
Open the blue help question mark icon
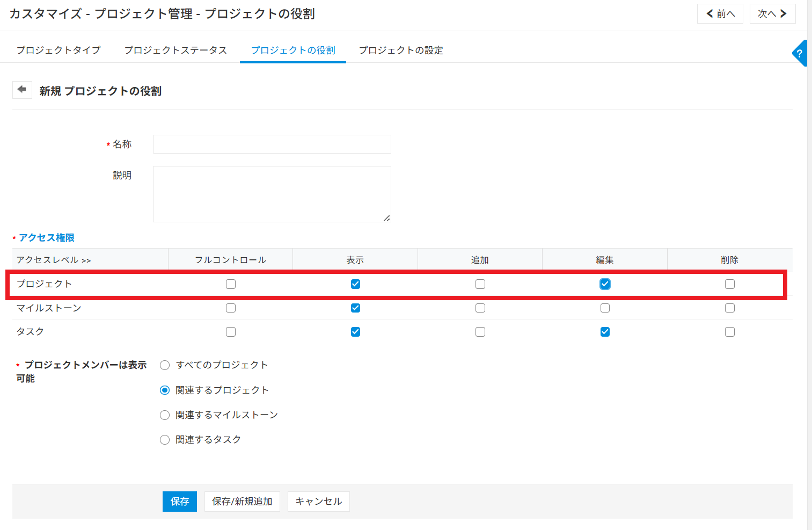point(800,53)
